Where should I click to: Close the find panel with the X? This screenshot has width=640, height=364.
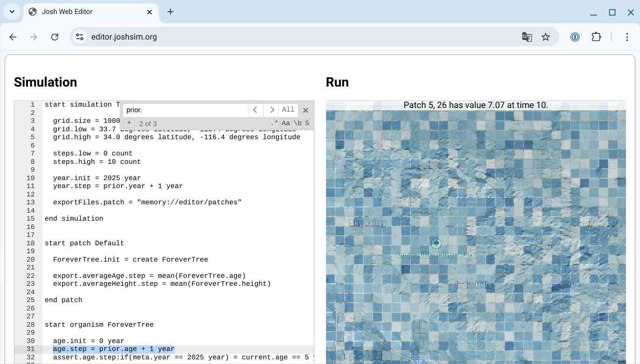[306, 110]
